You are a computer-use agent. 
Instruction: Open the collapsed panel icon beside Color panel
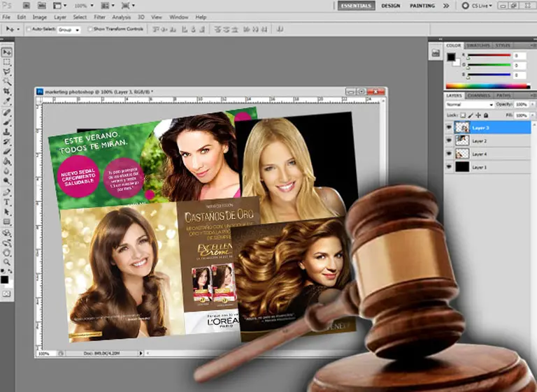436,53
